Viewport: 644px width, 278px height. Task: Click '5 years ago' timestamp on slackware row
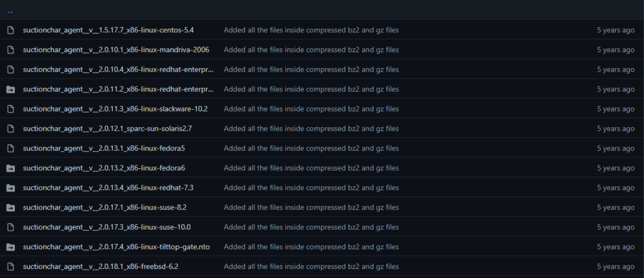pyautogui.click(x=615, y=109)
